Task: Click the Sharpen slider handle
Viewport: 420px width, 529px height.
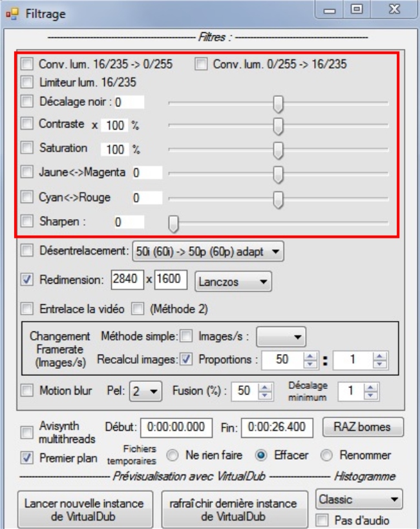Action: click(174, 224)
